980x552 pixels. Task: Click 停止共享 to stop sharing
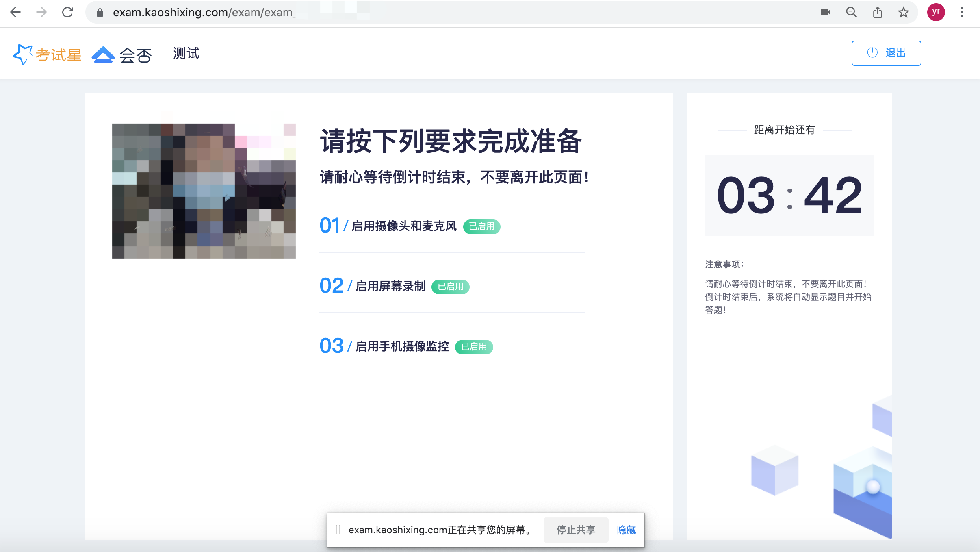576,530
